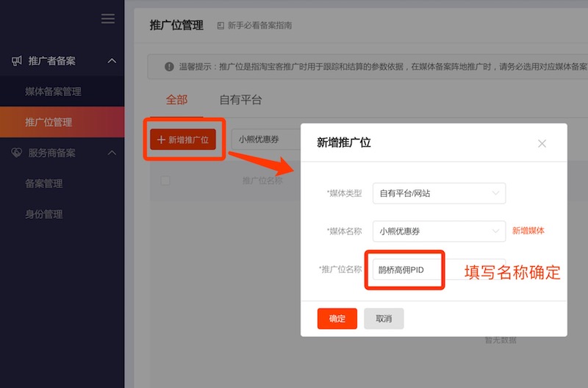This screenshot has width=588, height=388.
Task: Toggle the select-all checkbox in table header
Action: click(165, 181)
